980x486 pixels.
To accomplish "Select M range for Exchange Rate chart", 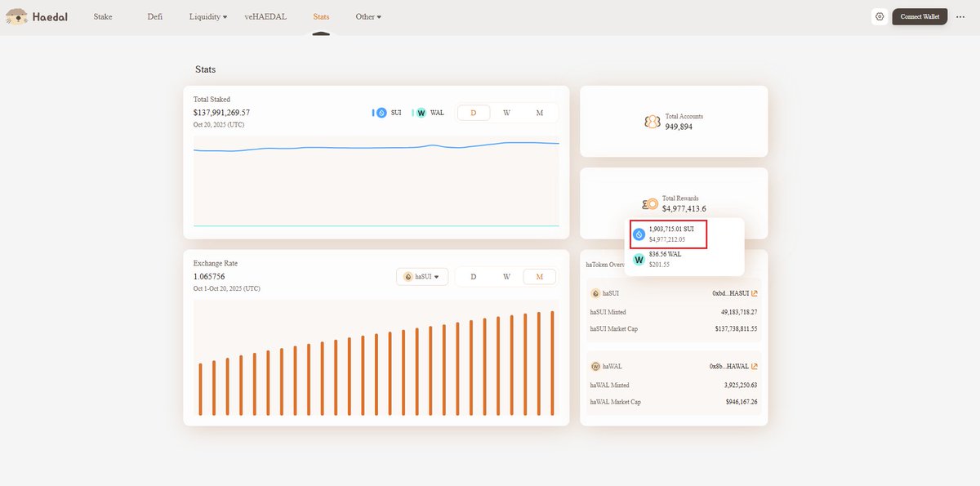I will [540, 277].
